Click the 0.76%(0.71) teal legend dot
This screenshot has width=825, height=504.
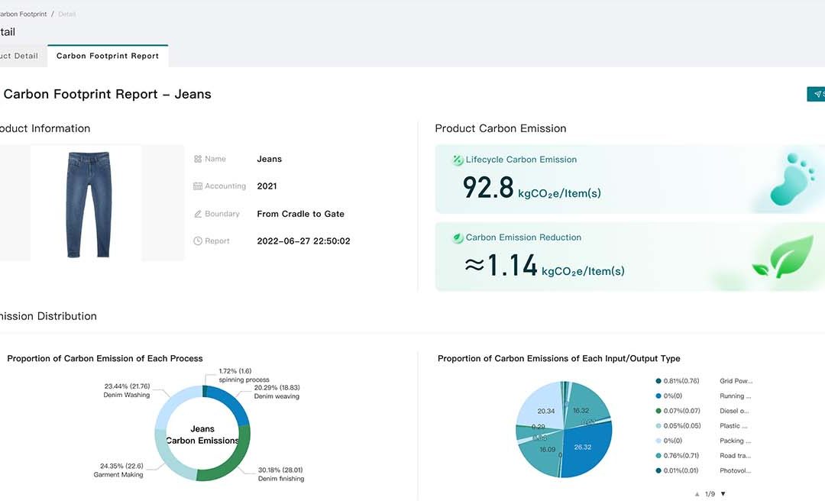point(658,456)
